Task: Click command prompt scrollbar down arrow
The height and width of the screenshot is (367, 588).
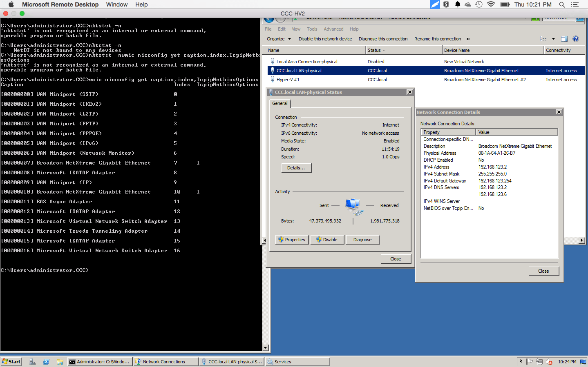Action: pos(266,348)
